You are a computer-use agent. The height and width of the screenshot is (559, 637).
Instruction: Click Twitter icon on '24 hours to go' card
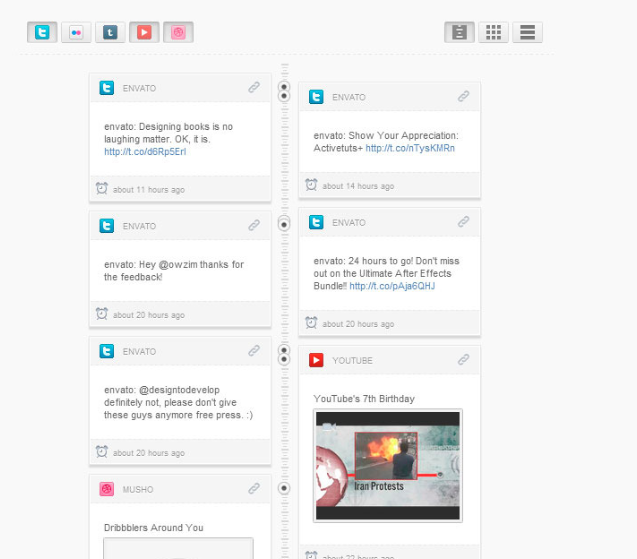tap(316, 222)
